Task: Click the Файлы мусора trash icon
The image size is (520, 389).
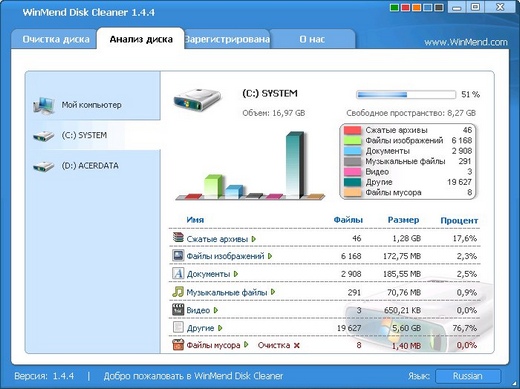Action: (178, 345)
